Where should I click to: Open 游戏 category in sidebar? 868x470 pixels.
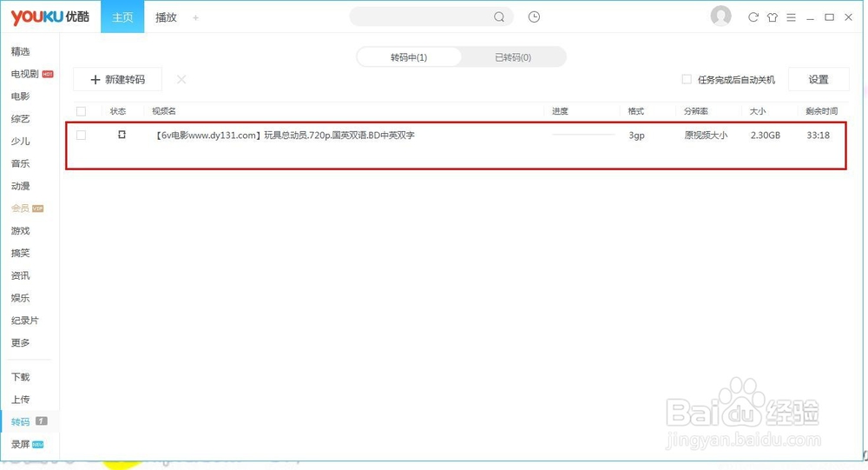pyautogui.click(x=21, y=230)
